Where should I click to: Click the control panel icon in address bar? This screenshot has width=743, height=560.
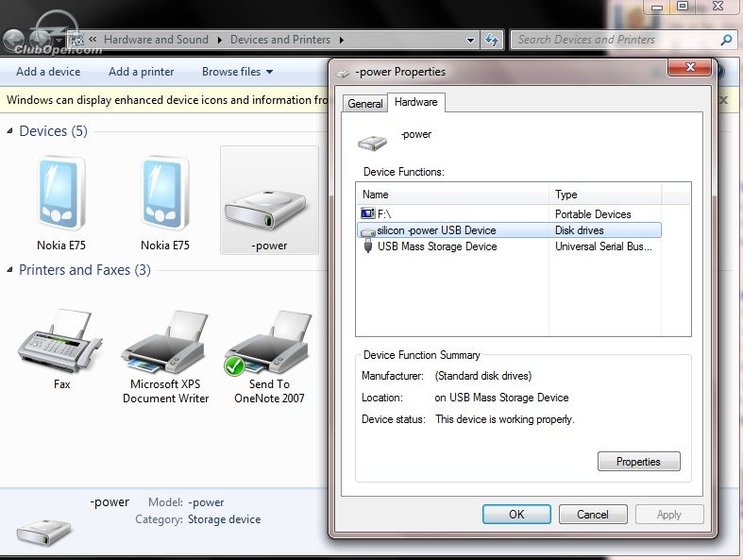click(76, 40)
